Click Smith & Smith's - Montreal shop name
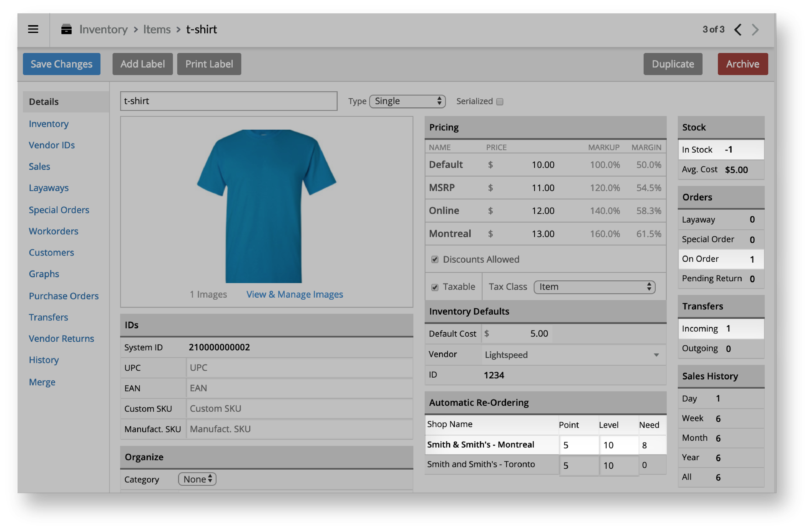Screen dimensions: 811x532 pos(481,445)
